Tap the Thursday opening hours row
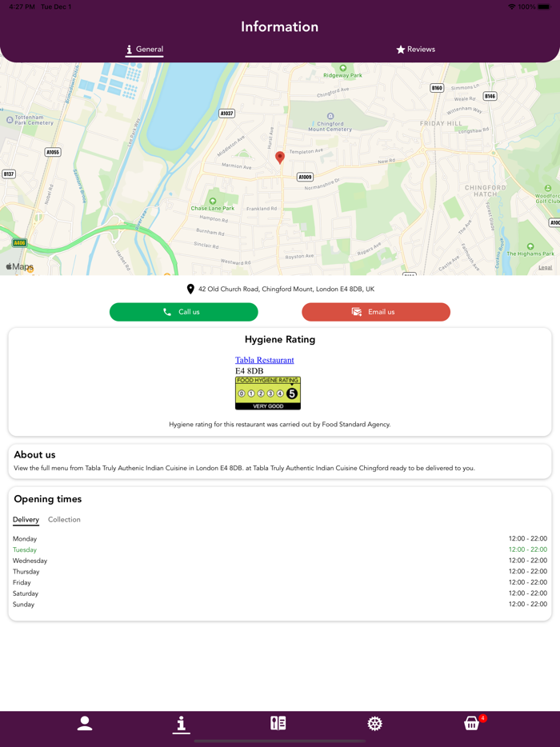The width and height of the screenshot is (560, 747). 280,572
